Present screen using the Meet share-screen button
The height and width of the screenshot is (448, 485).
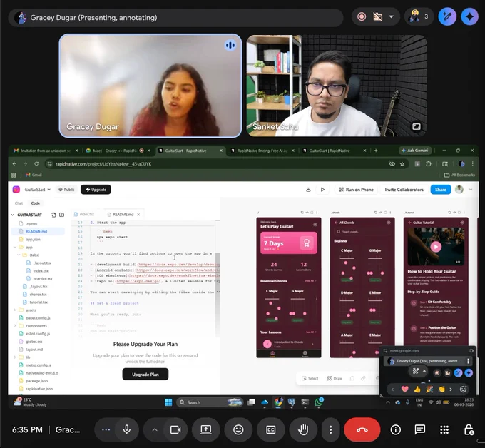point(205,429)
